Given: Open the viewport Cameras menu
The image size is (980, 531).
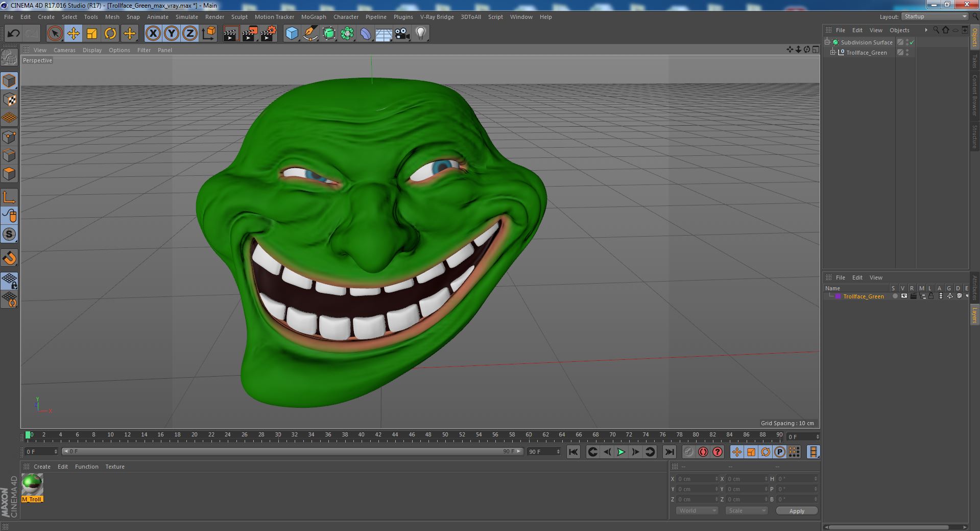Looking at the screenshot, I should point(64,50).
